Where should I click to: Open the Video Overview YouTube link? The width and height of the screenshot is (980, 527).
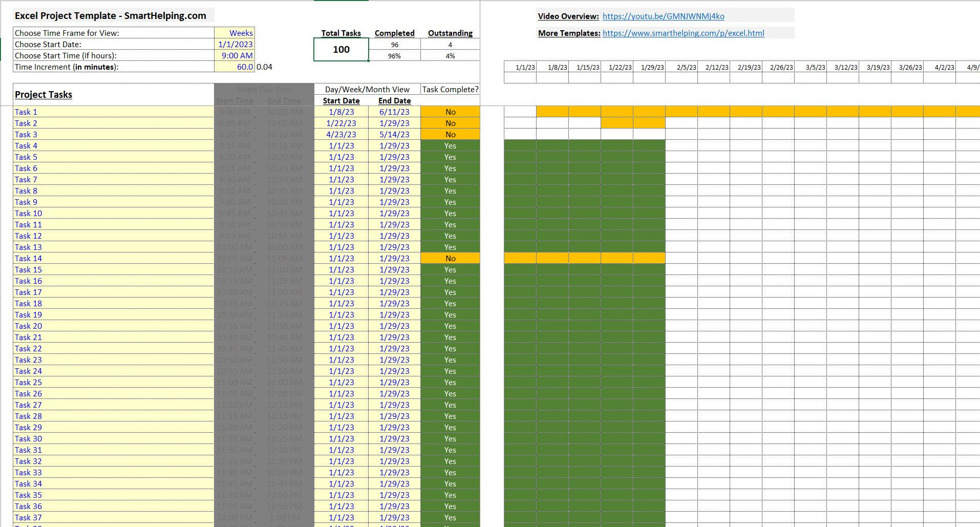click(663, 16)
